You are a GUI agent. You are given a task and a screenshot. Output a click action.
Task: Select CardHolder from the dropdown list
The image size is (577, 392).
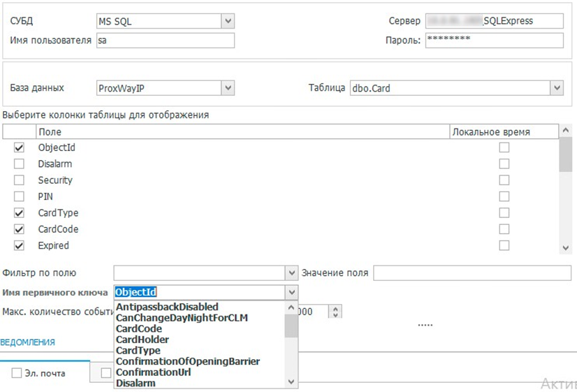coord(142,340)
